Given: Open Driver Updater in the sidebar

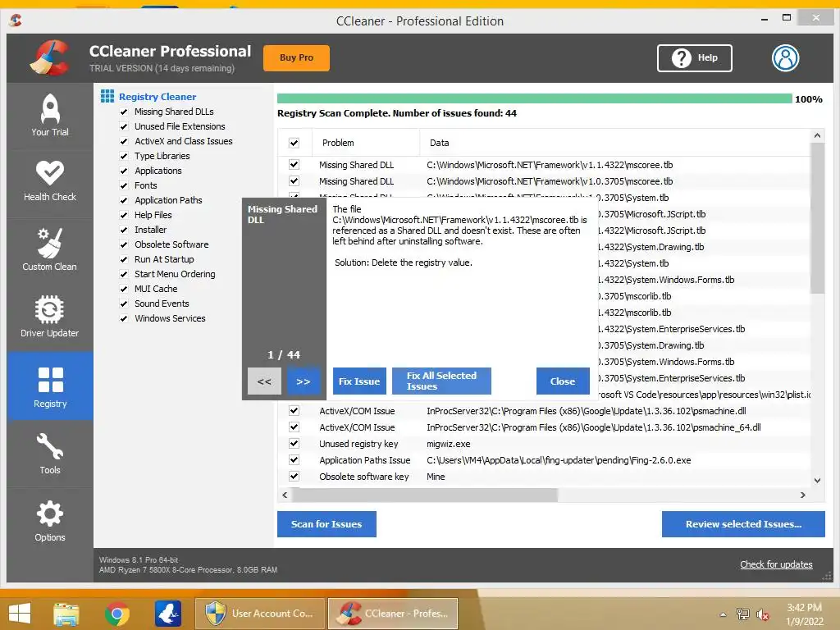Looking at the screenshot, I should click(x=50, y=317).
